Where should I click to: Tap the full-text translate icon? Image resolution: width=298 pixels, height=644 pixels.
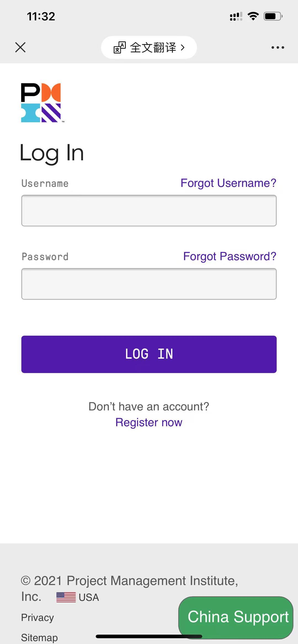[x=120, y=47]
